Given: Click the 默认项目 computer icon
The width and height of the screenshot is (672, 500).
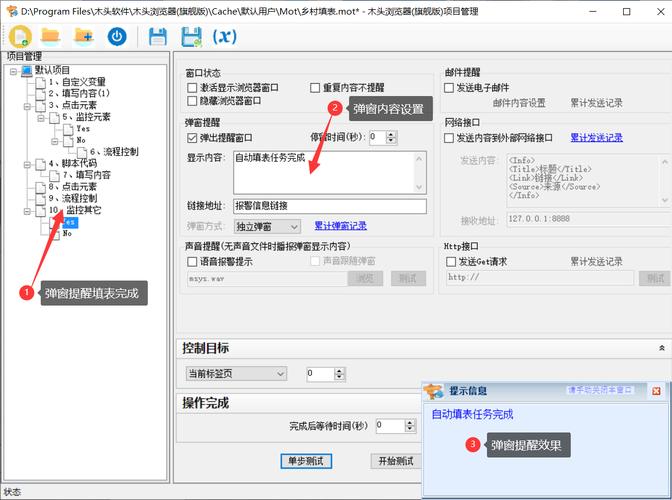Looking at the screenshot, I should tap(27, 70).
